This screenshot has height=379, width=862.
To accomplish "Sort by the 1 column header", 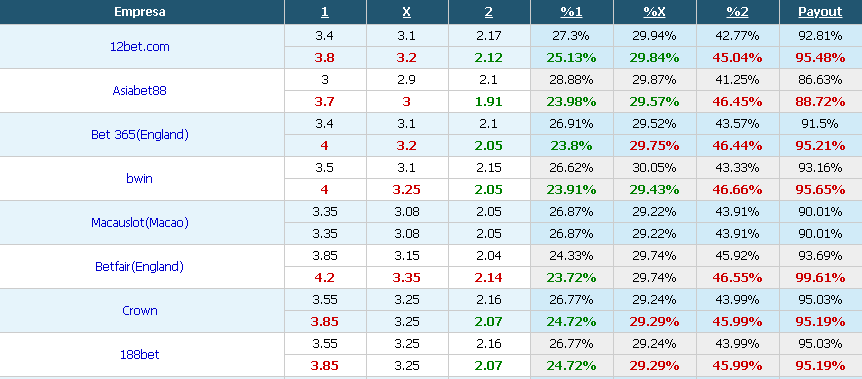I will (325, 12).
